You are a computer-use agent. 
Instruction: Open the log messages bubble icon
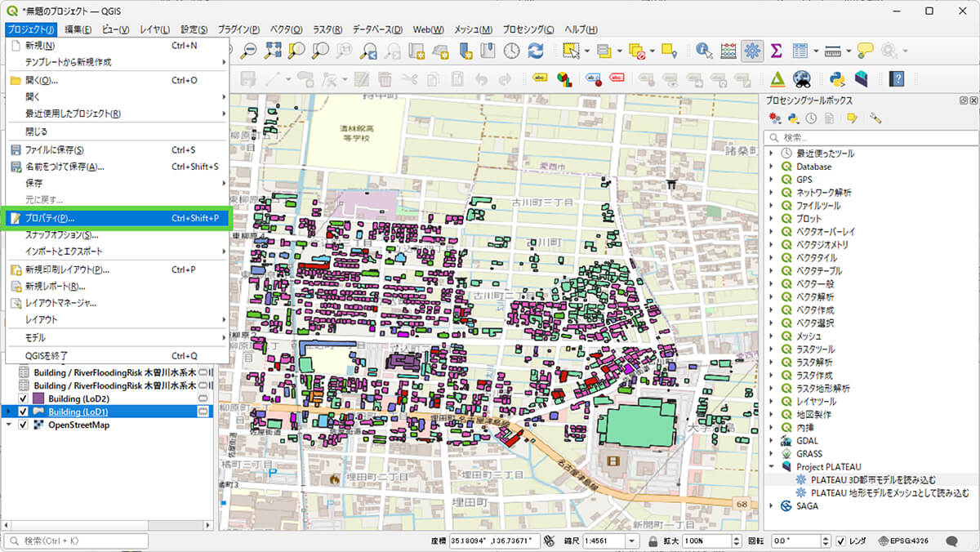[951, 541]
